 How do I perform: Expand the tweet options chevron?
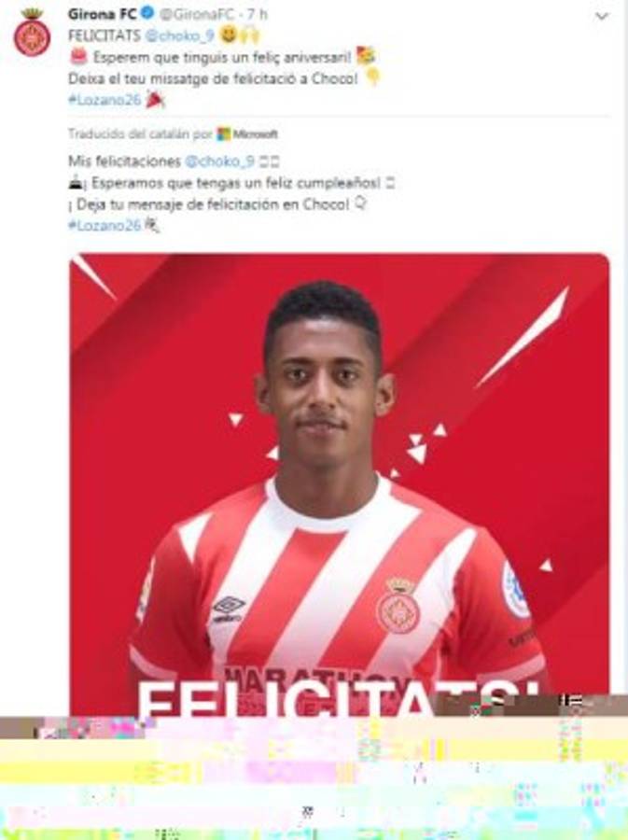pyautogui.click(x=602, y=16)
